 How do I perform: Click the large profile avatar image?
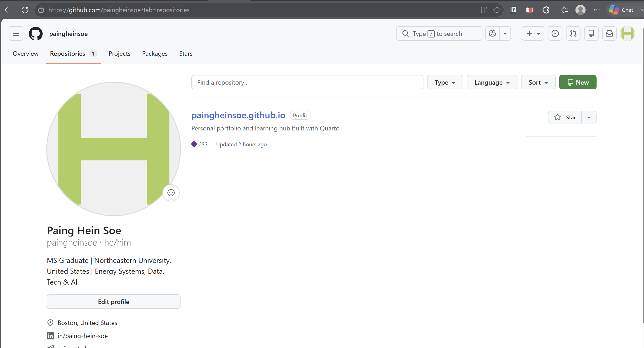113,149
